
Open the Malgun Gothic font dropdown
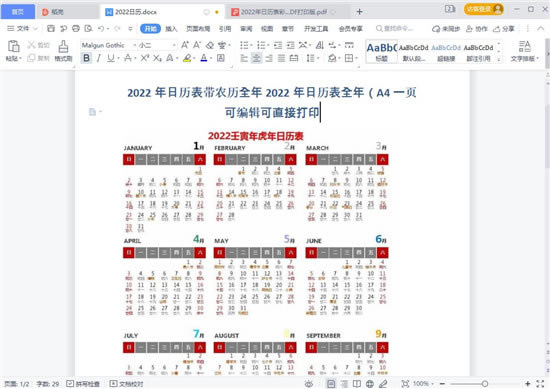135,45
